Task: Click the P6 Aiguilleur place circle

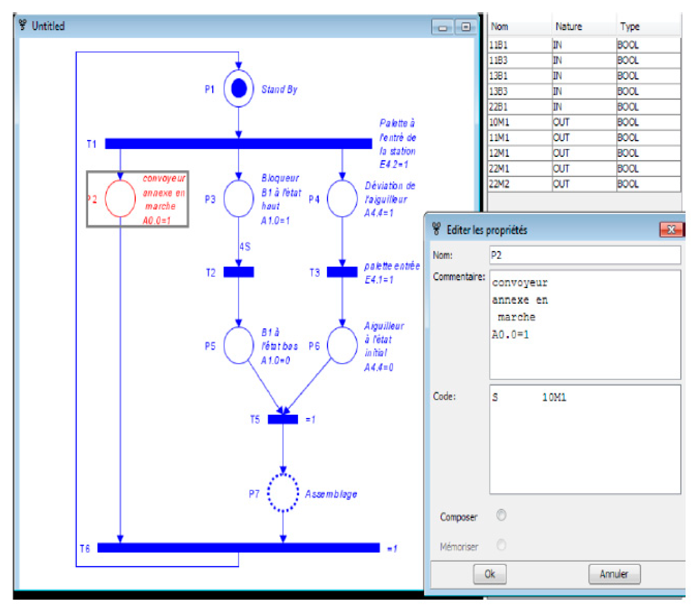Action: coord(342,345)
